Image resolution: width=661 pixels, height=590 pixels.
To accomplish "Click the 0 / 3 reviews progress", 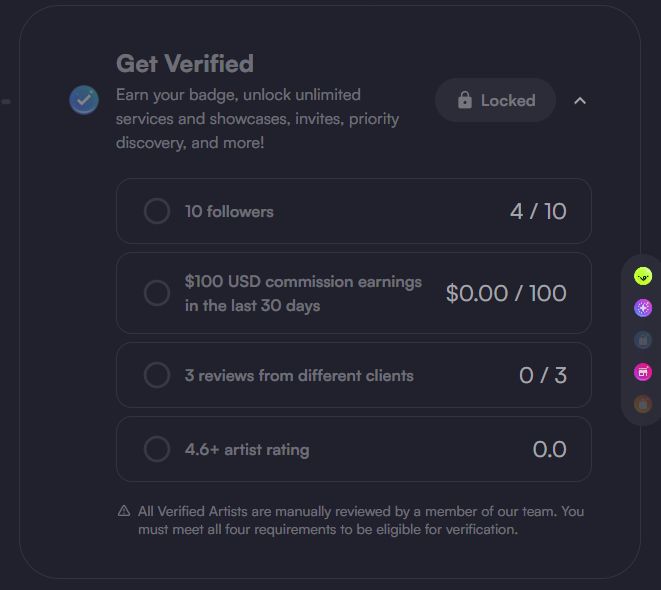I will (543, 375).
